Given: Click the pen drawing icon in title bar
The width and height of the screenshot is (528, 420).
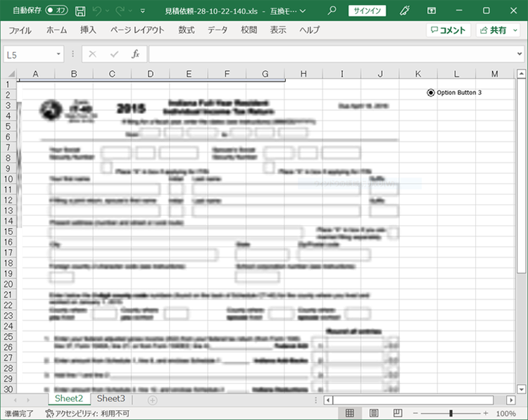Looking at the screenshot, I should tap(404, 11).
